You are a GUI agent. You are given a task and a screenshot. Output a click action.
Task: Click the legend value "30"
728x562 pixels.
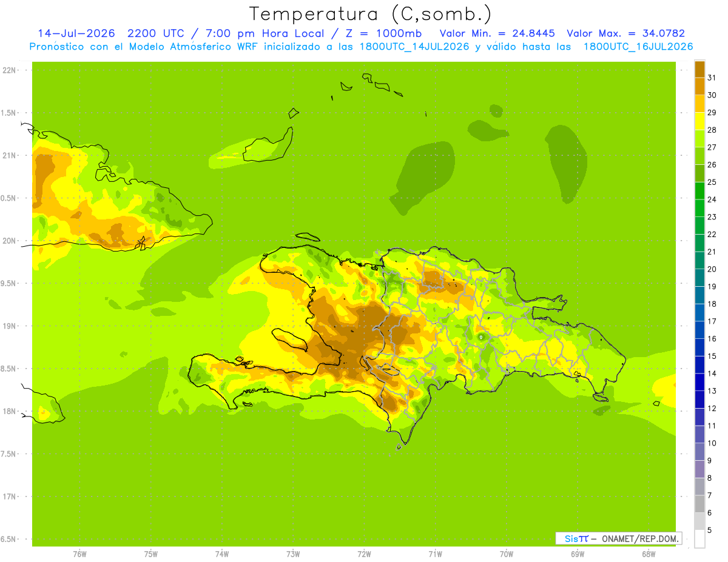point(712,95)
